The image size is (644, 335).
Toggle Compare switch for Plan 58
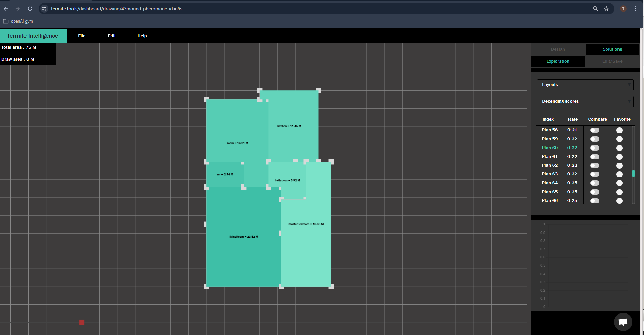click(595, 130)
